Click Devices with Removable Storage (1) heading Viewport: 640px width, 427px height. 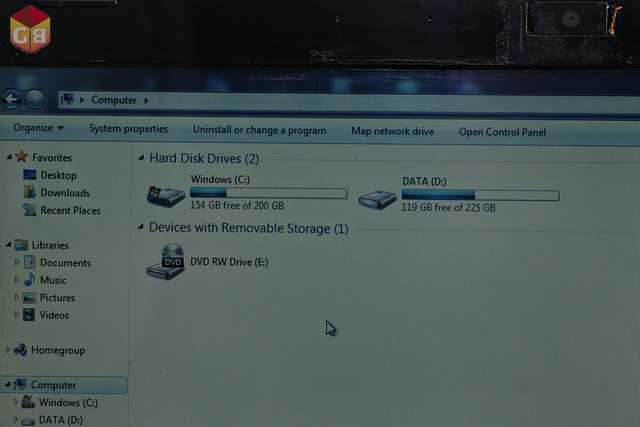pos(249,228)
